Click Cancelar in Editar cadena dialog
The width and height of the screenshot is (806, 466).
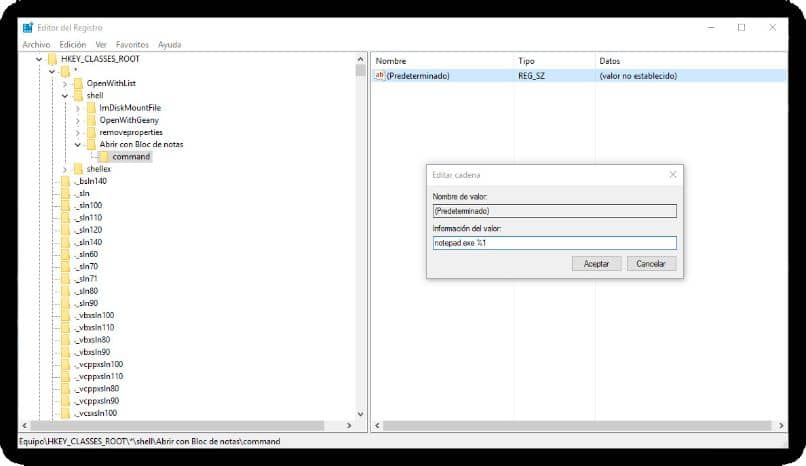(x=651, y=264)
